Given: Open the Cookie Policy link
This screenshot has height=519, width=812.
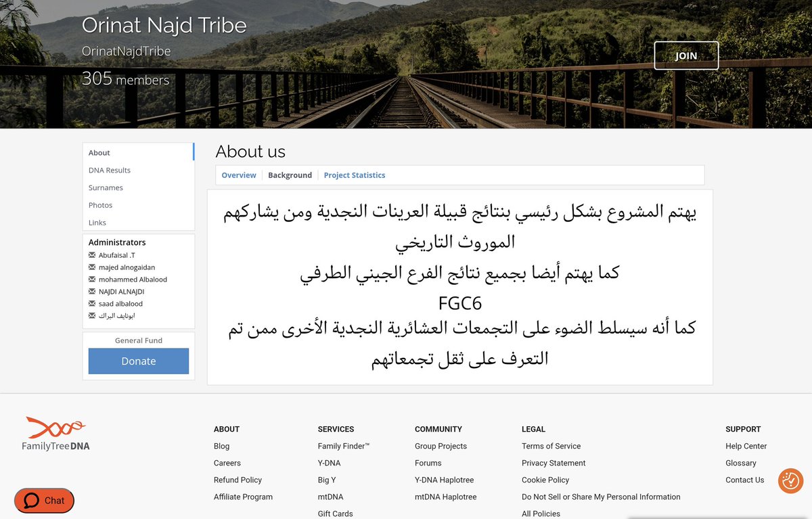Looking at the screenshot, I should (x=545, y=480).
